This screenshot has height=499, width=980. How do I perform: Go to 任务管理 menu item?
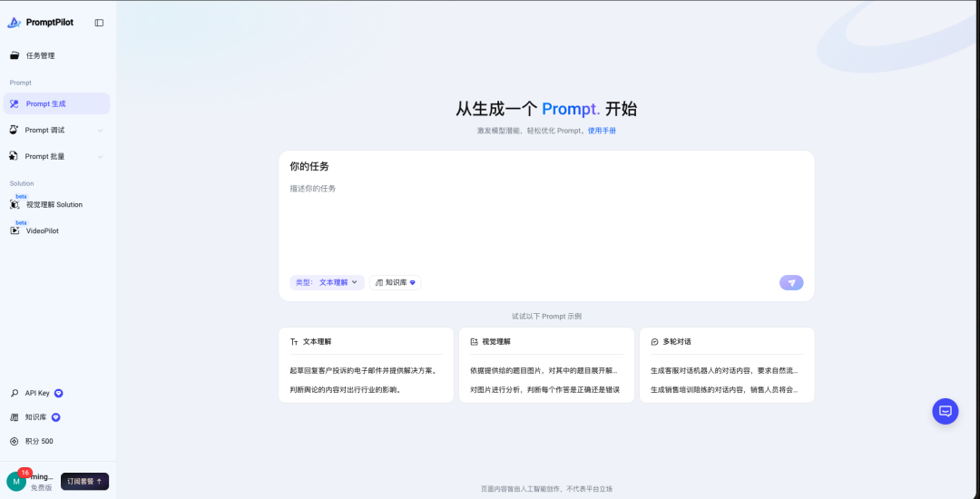(x=57, y=55)
